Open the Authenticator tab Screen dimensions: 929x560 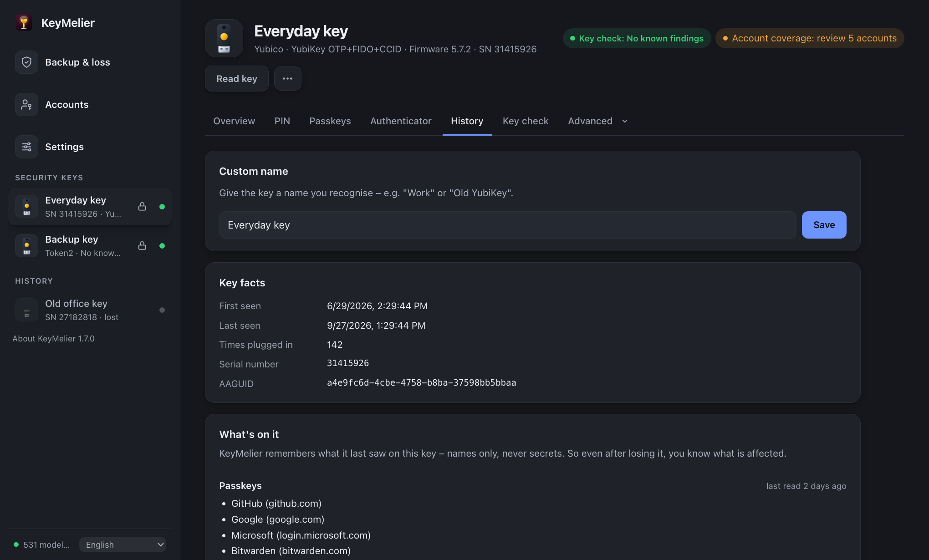[401, 121]
